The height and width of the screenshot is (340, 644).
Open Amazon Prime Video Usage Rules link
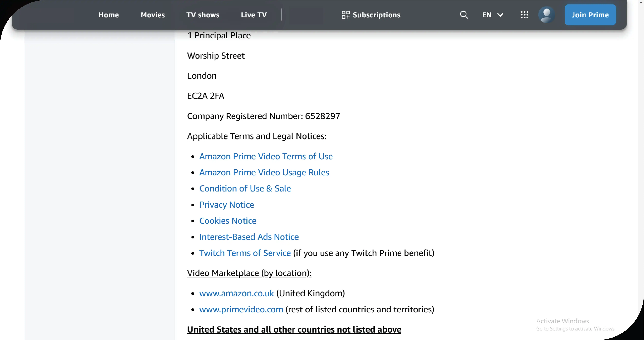[x=264, y=172]
